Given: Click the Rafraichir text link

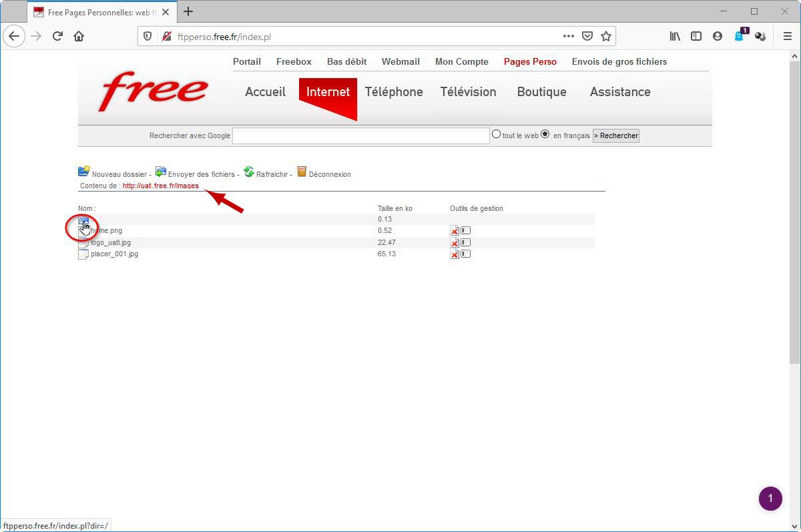Looking at the screenshot, I should coord(272,174).
